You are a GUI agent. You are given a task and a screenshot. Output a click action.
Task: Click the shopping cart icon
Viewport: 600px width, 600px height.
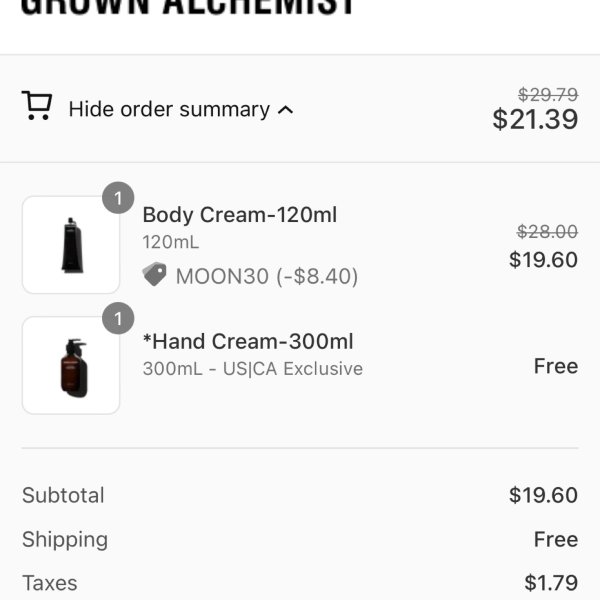coord(37,106)
